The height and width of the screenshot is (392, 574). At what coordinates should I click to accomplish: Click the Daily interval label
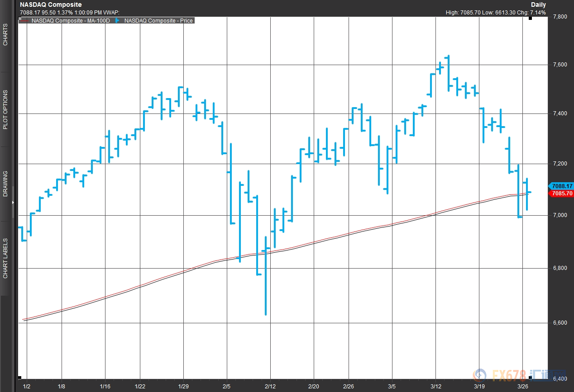click(539, 5)
